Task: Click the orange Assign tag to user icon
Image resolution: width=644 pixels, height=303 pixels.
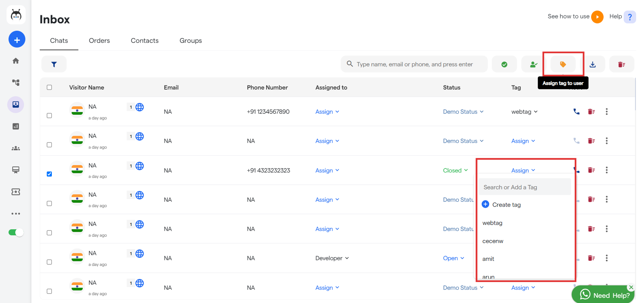Action: [x=563, y=64]
